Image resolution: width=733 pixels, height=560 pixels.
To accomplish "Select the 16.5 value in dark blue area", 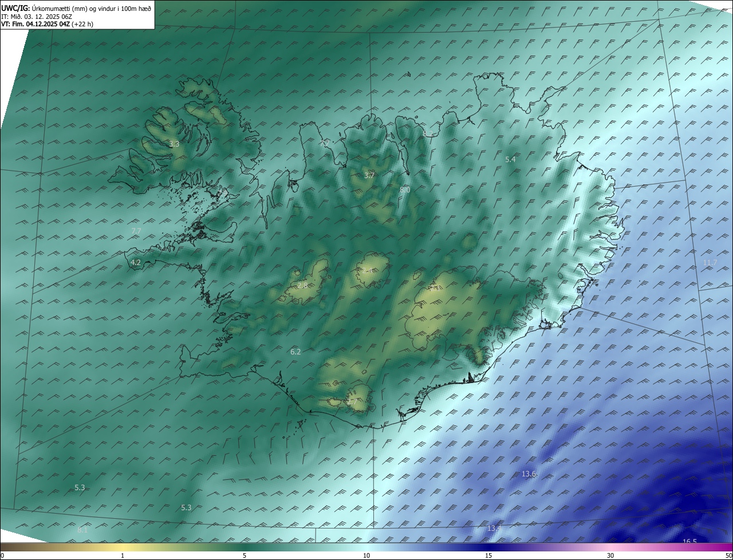I will [689, 542].
